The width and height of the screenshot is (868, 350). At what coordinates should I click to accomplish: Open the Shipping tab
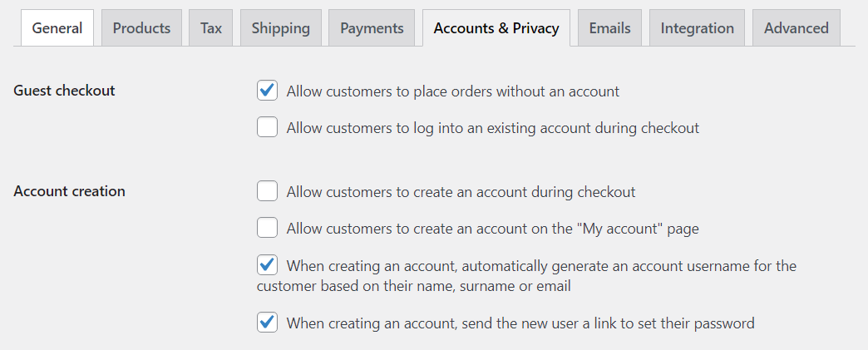tap(280, 28)
